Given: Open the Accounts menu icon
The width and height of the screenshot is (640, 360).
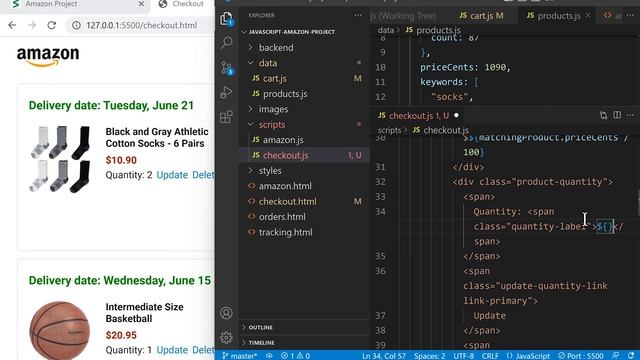Looking at the screenshot, I should (x=226, y=313).
